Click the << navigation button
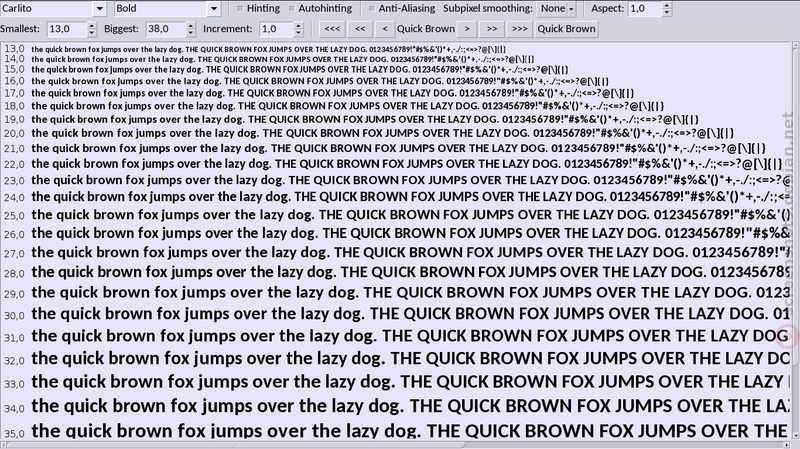This screenshot has width=800, height=449. [x=360, y=29]
